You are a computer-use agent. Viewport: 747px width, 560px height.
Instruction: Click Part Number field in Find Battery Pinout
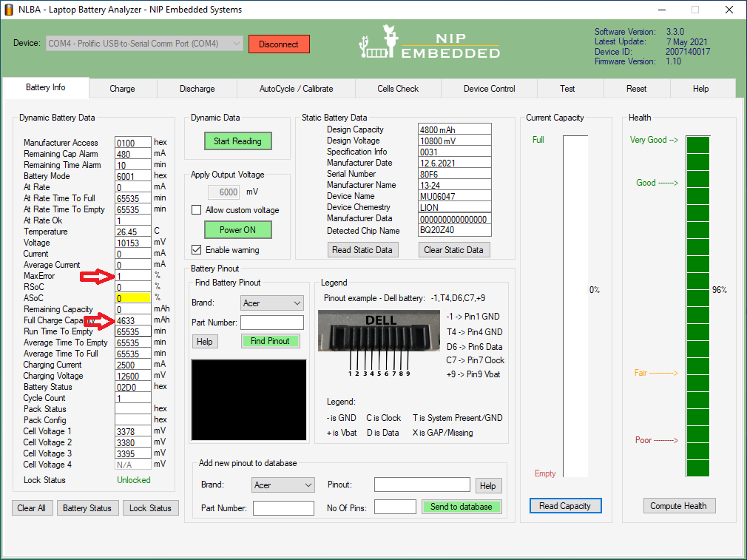(x=272, y=323)
